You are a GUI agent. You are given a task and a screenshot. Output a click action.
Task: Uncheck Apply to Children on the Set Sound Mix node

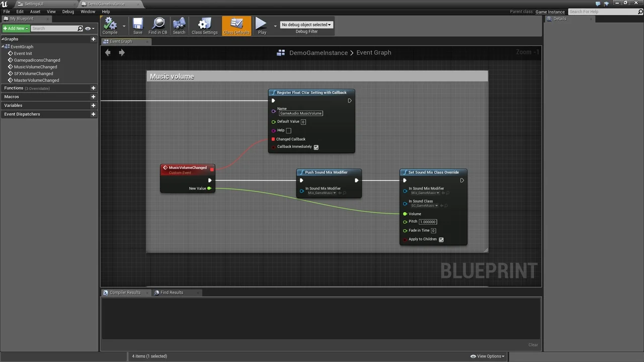coord(441,240)
